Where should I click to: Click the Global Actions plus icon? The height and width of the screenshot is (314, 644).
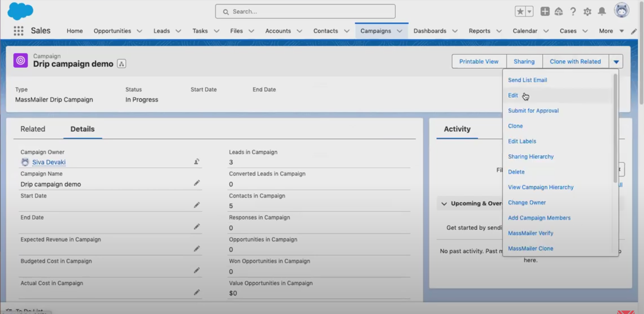pos(545,11)
